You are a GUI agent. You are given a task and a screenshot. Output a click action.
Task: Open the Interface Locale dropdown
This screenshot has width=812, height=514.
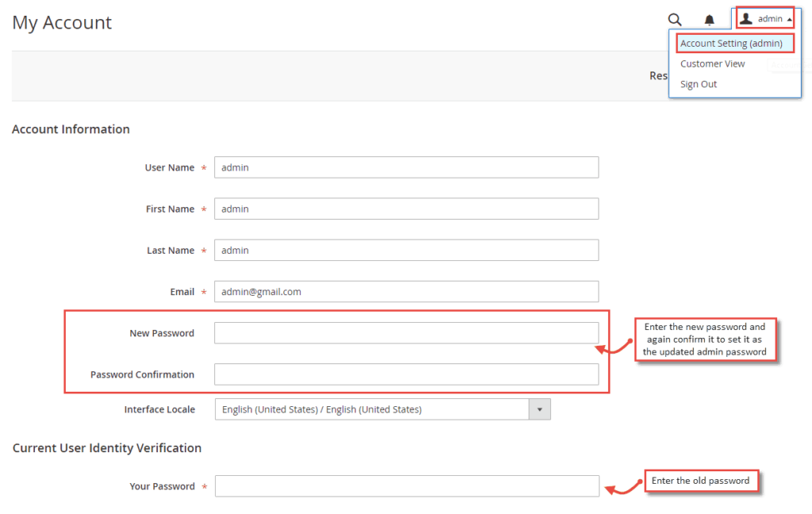[540, 409]
